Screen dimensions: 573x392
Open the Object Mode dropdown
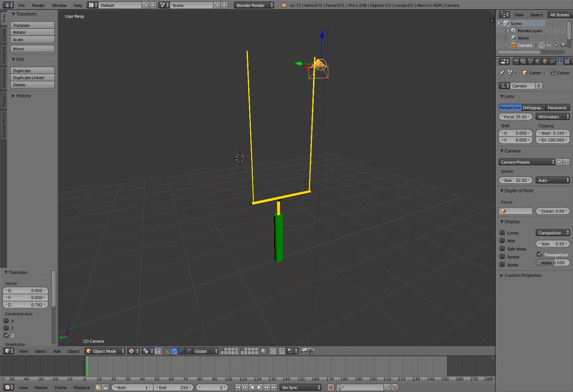104,351
